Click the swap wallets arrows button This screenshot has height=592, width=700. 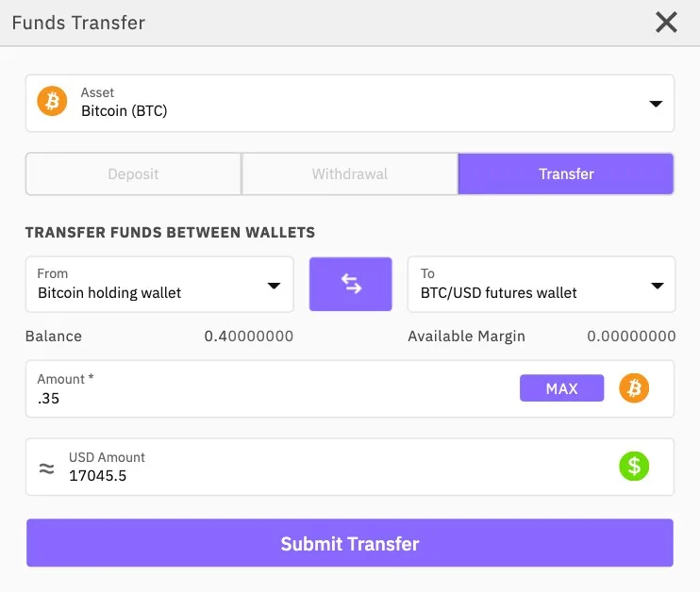350,284
